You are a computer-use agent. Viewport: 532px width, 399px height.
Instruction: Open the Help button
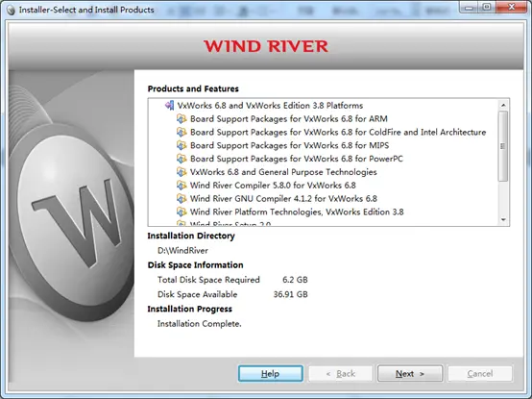tap(271, 374)
